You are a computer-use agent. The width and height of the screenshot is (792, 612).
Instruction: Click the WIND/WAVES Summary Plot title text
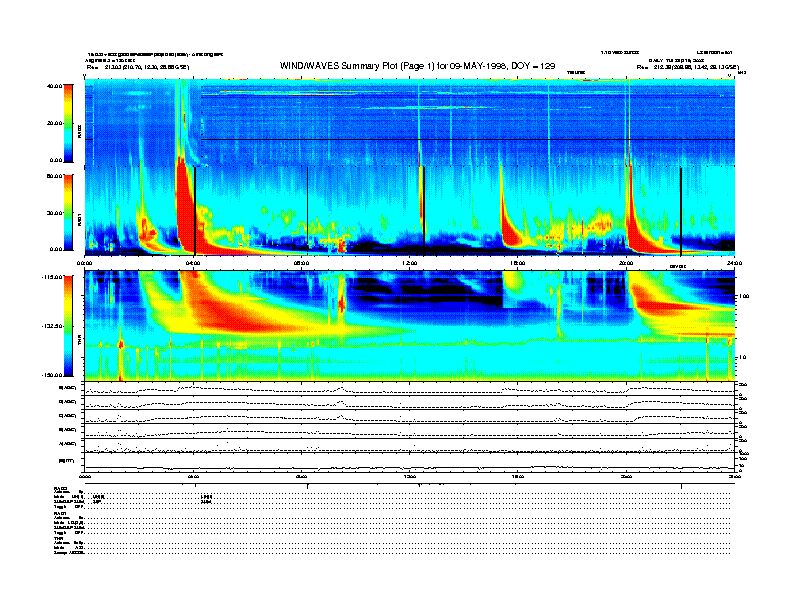(417, 66)
